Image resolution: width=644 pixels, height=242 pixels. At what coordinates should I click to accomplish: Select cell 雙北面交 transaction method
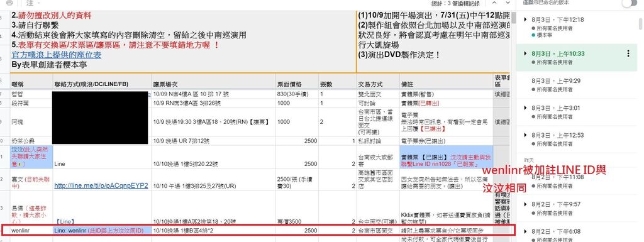tap(377, 94)
